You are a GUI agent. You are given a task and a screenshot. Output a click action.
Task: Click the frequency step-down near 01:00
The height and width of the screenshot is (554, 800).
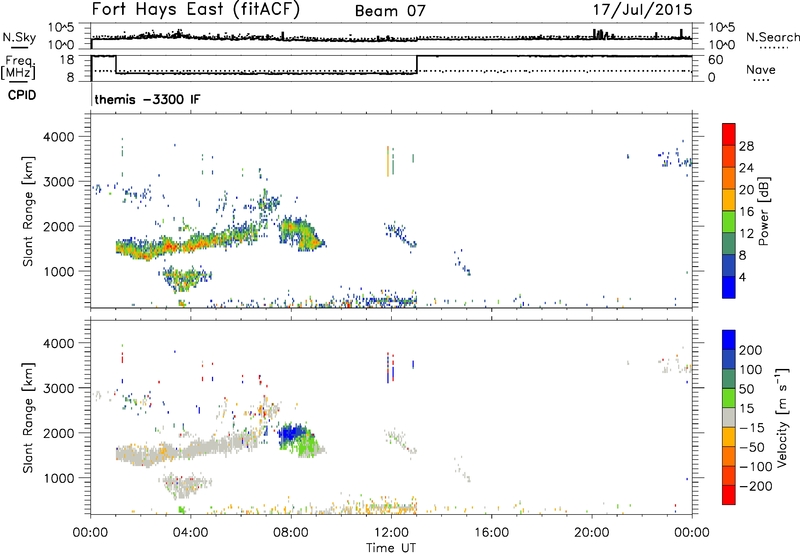tap(116, 64)
